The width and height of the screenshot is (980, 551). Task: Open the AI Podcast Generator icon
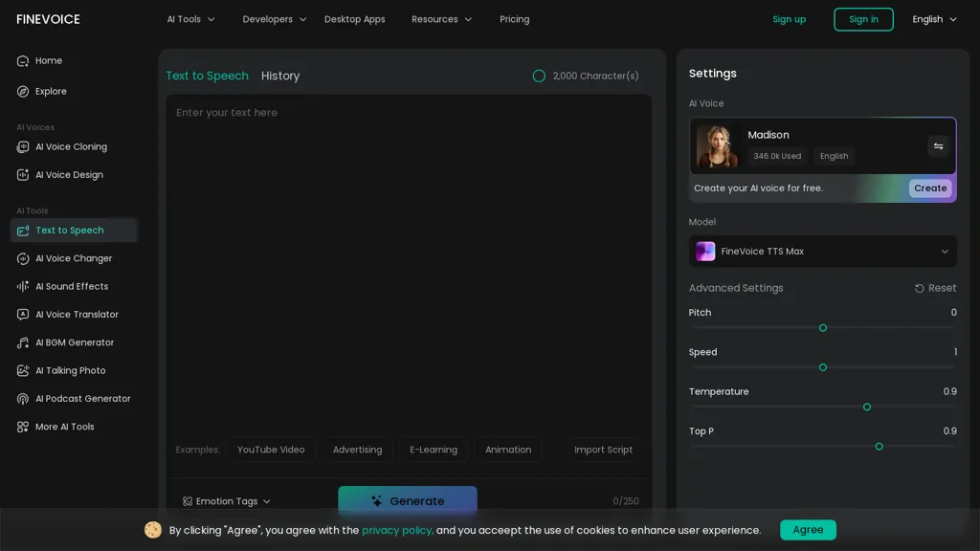(23, 399)
